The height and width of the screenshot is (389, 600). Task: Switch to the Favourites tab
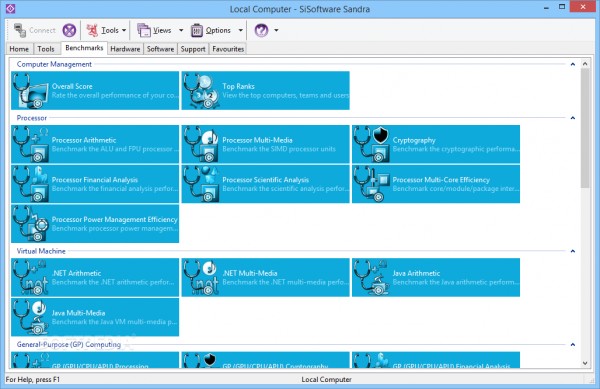pyautogui.click(x=228, y=49)
